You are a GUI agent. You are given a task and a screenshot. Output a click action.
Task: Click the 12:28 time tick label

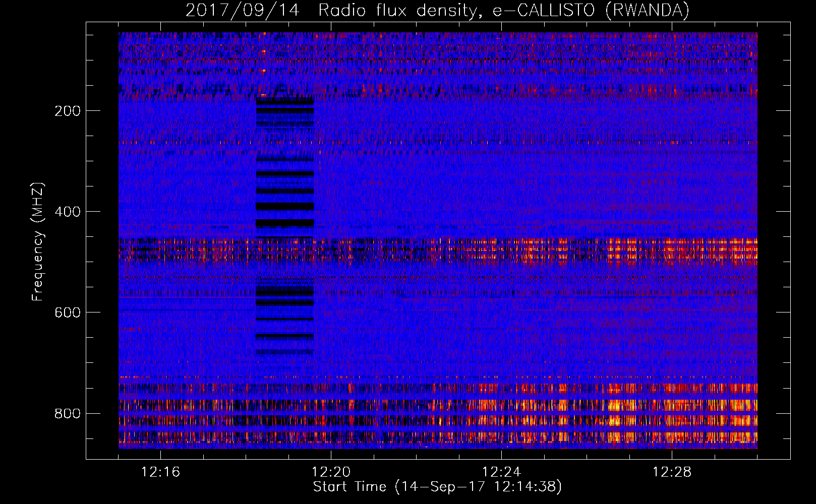672,472
